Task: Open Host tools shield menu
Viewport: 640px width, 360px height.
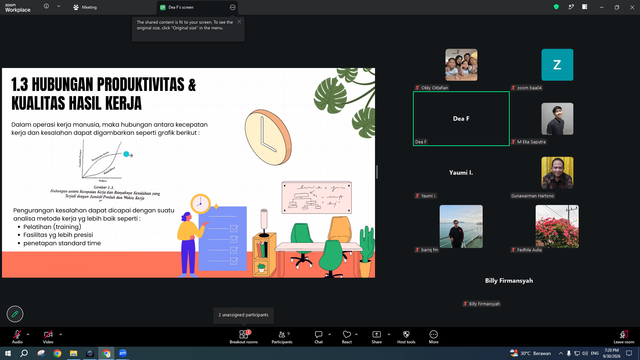Action: coord(406,336)
